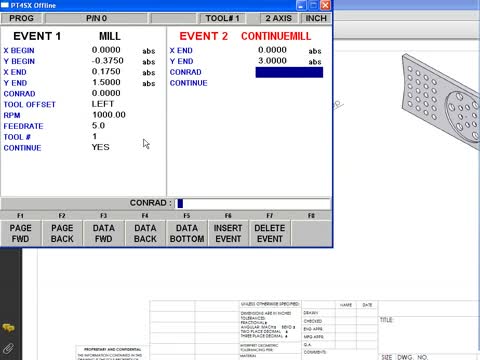This screenshot has height=360, width=480.
Task: Open the attachments paperclip icon
Action: [x=8, y=348]
